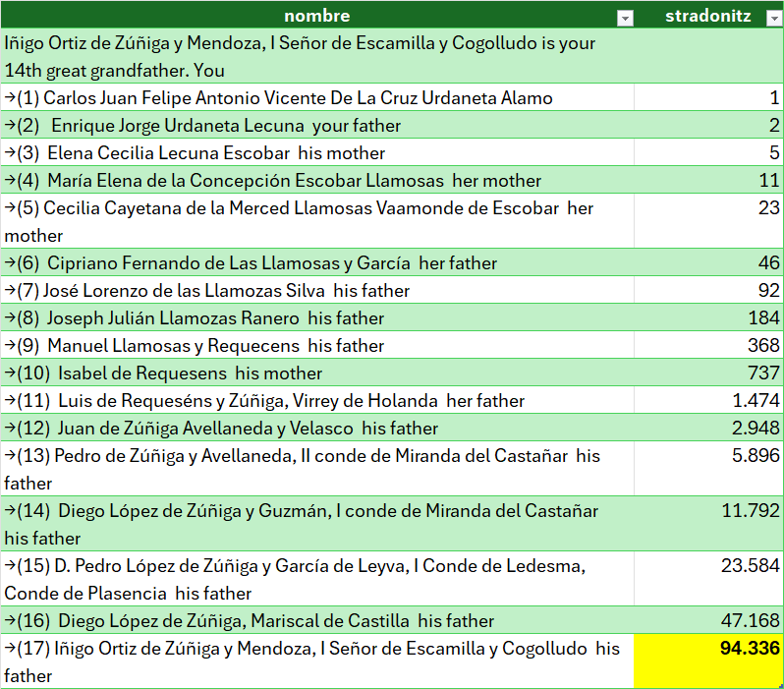Screen dimensions: 784x689
Task: Select the stradonitz value 23.584
Action: (x=708, y=579)
